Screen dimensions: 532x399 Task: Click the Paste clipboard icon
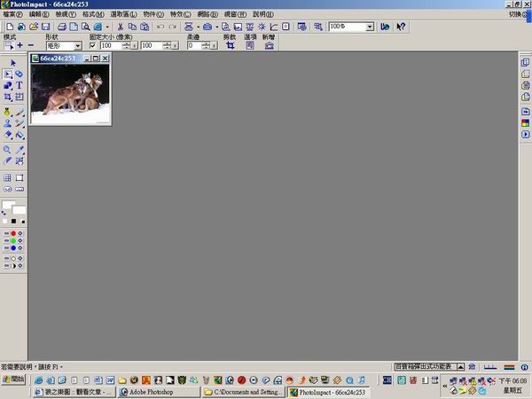[145, 27]
